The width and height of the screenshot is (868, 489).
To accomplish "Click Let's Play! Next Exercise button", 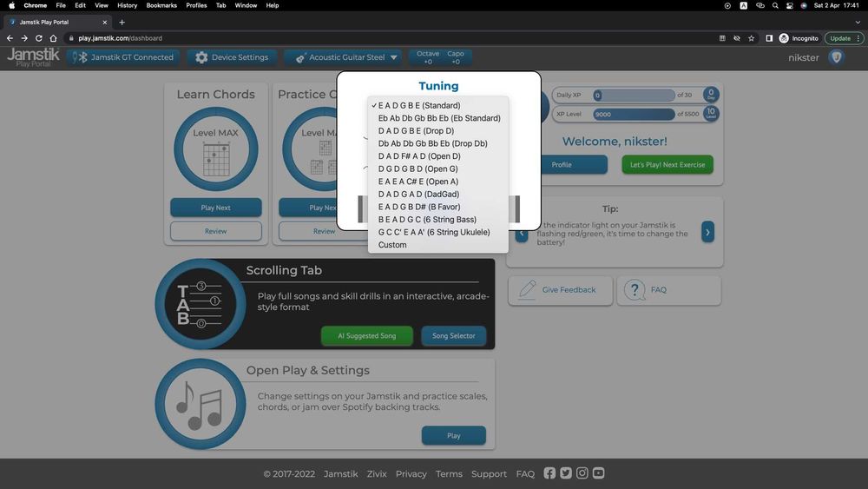I will (x=667, y=164).
